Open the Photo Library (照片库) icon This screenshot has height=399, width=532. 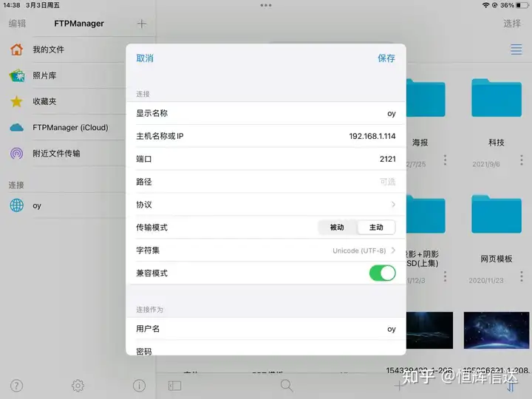pyautogui.click(x=16, y=75)
